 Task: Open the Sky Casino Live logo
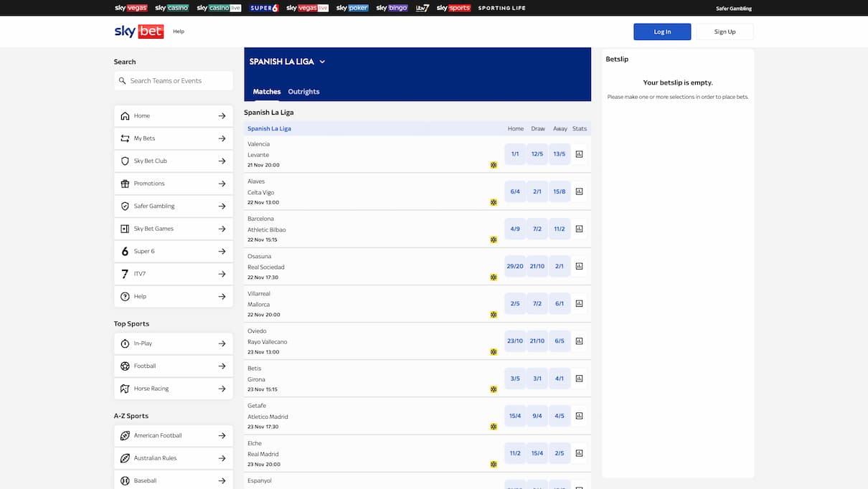click(x=220, y=8)
